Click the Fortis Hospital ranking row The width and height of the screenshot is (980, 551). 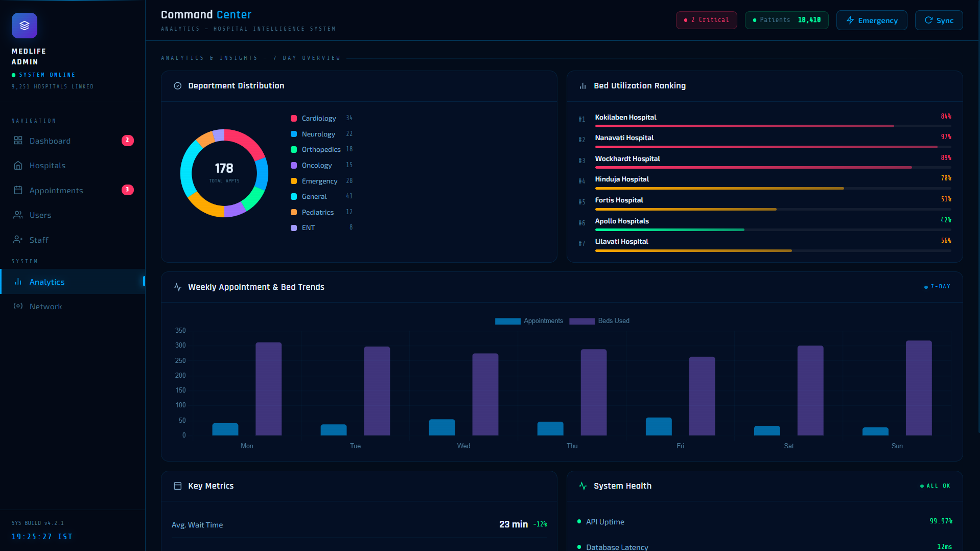pos(765,202)
